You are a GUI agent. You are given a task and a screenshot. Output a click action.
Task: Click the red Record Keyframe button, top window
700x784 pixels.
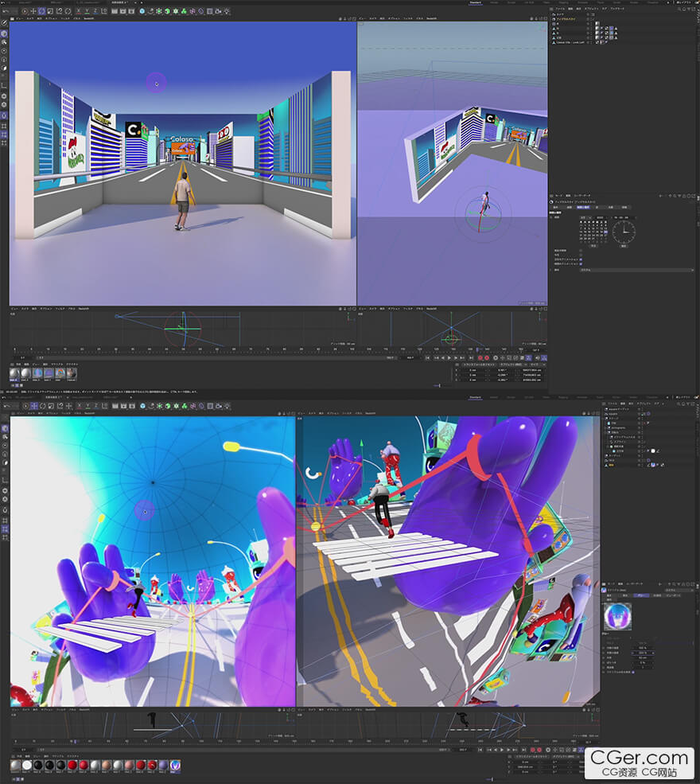[480, 358]
